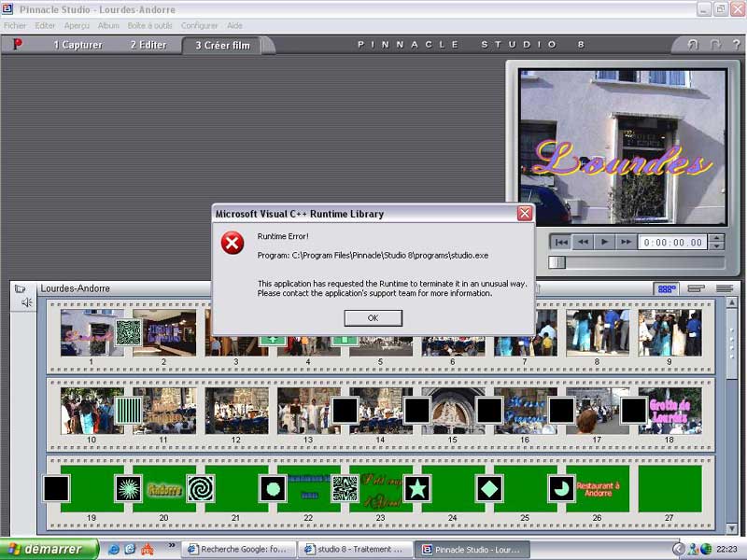
Task: Click the fast forward button
Action: coord(626,242)
